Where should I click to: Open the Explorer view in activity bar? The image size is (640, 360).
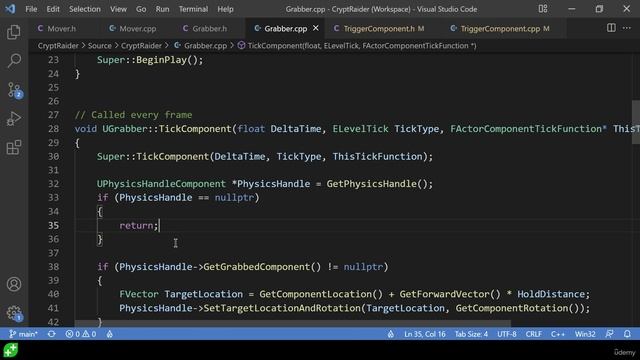(x=14, y=32)
